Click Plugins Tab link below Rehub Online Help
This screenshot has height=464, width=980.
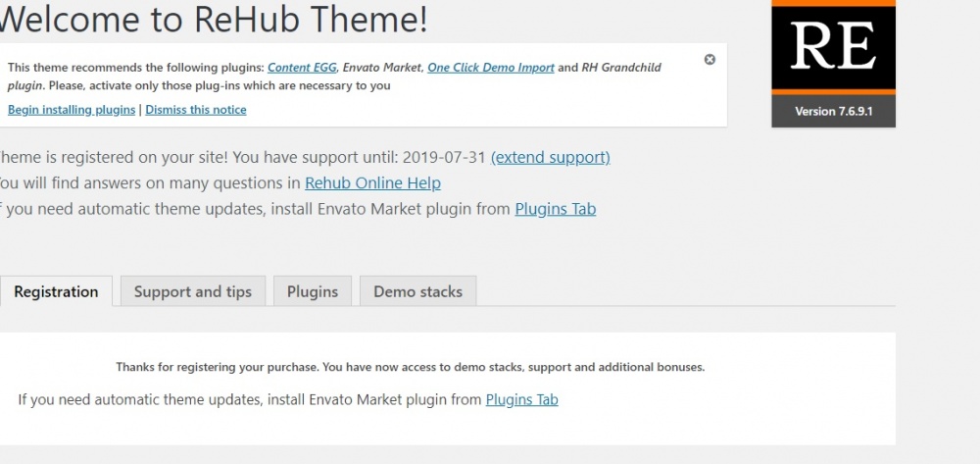coord(555,208)
